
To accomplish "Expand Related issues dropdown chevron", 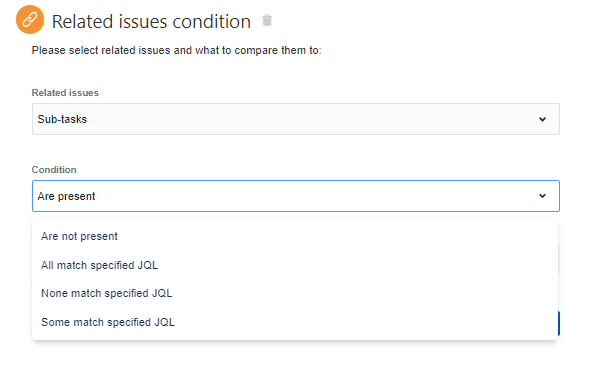I will 542,119.
